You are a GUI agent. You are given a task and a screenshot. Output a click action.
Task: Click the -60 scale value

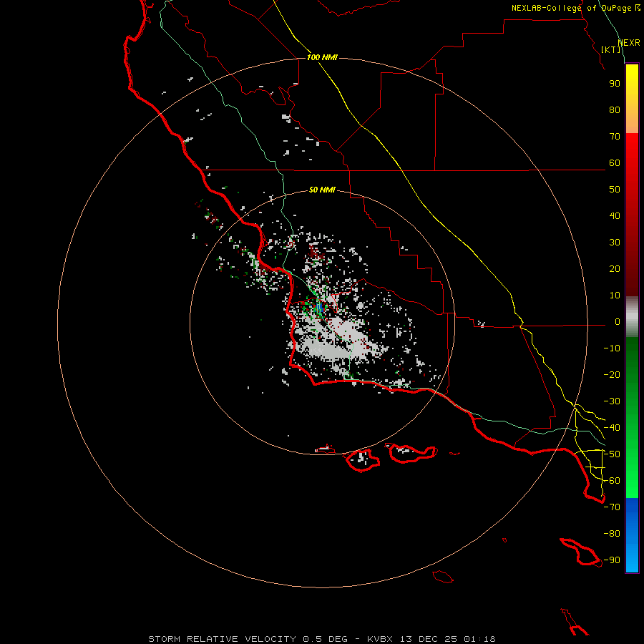612,481
